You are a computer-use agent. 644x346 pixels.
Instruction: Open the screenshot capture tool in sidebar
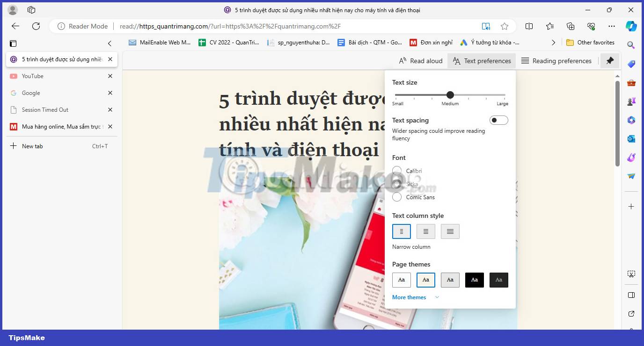click(x=631, y=274)
